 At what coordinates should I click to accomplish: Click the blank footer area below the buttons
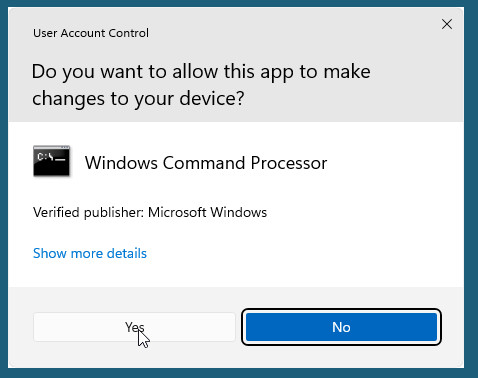tap(236, 356)
